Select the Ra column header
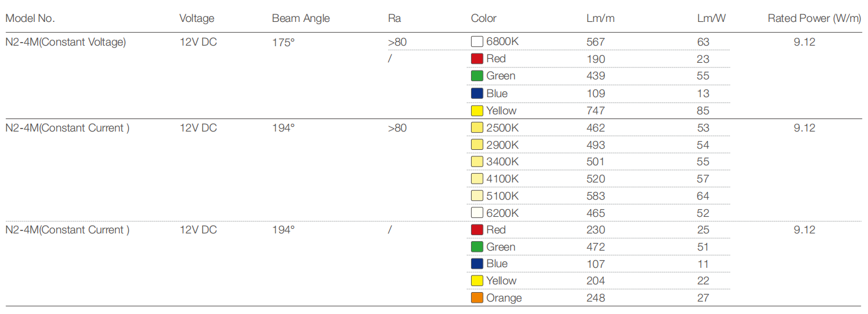This screenshot has height=314, width=868. [395, 18]
